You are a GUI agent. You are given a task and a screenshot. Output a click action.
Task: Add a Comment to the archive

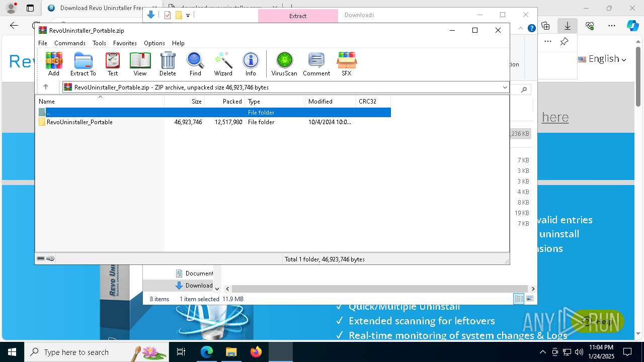pyautogui.click(x=316, y=64)
